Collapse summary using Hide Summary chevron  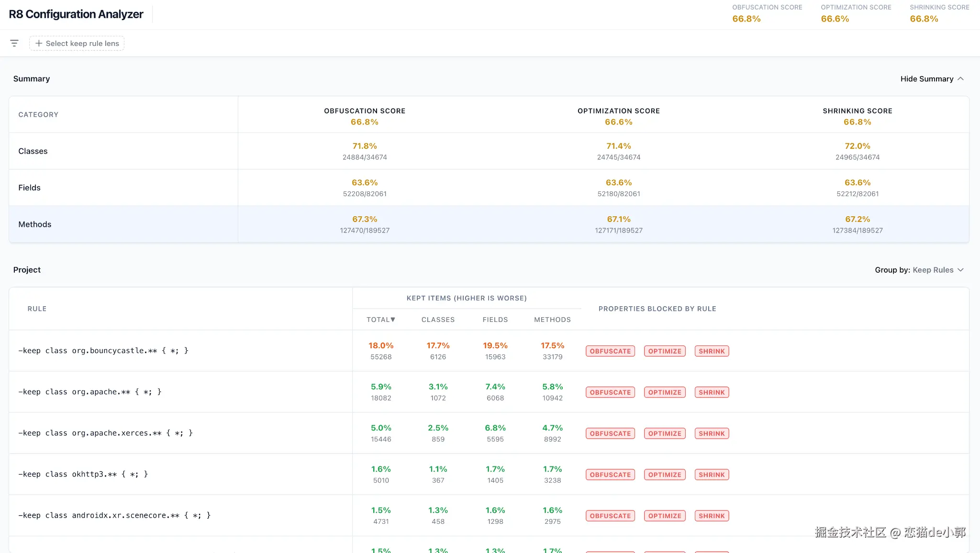(x=960, y=78)
